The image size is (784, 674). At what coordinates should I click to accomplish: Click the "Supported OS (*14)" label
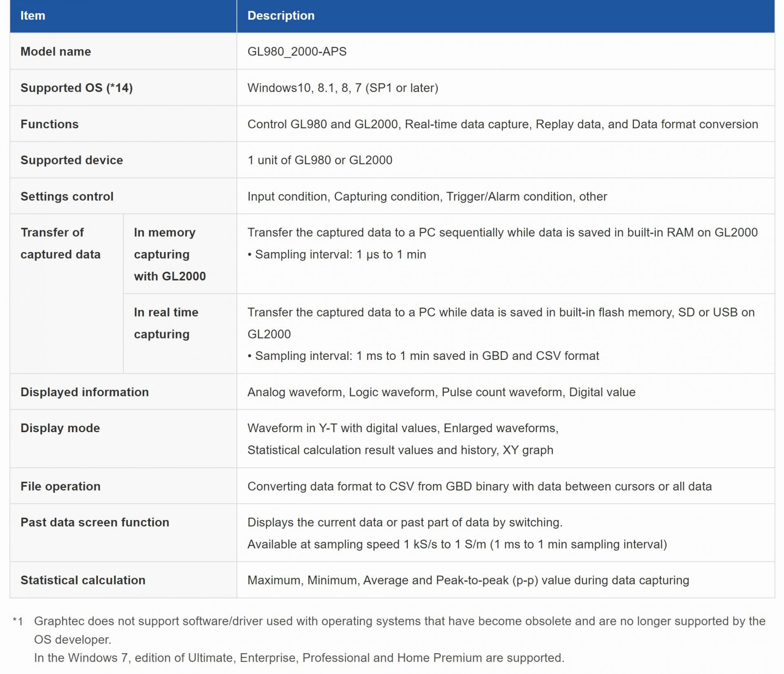click(x=76, y=88)
